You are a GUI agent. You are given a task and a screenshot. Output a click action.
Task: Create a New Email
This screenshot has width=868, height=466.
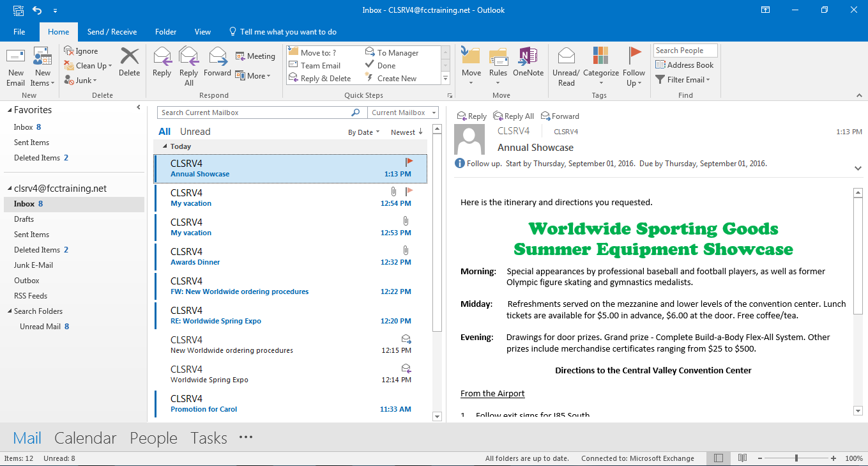click(16, 67)
